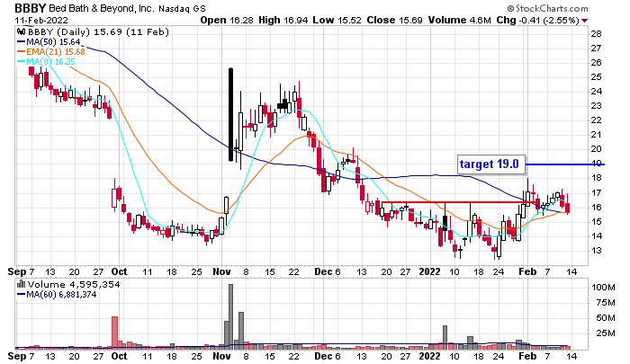Click the MA(8) 16.35 legend entry
This screenshot has width=630, height=364.
pos(46,61)
